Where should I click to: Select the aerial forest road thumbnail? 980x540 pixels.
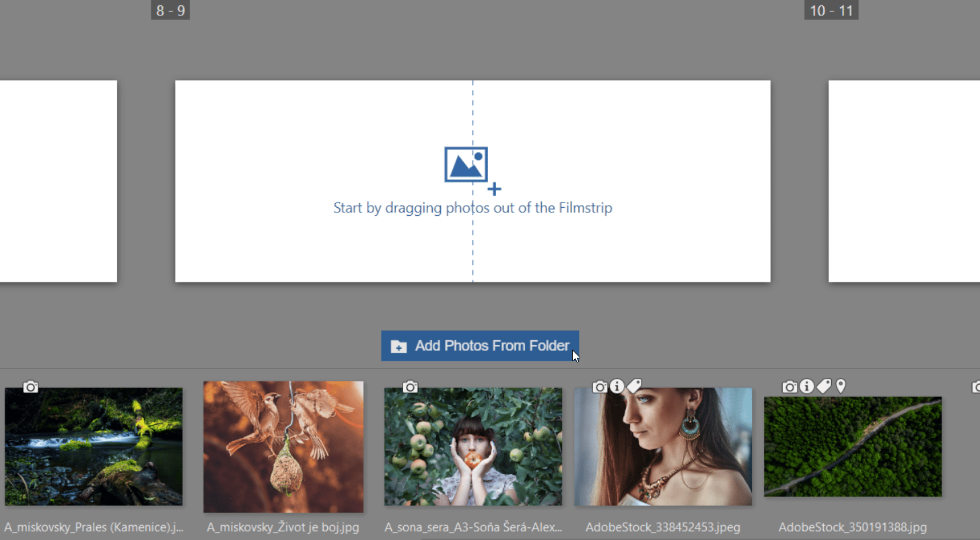[853, 447]
